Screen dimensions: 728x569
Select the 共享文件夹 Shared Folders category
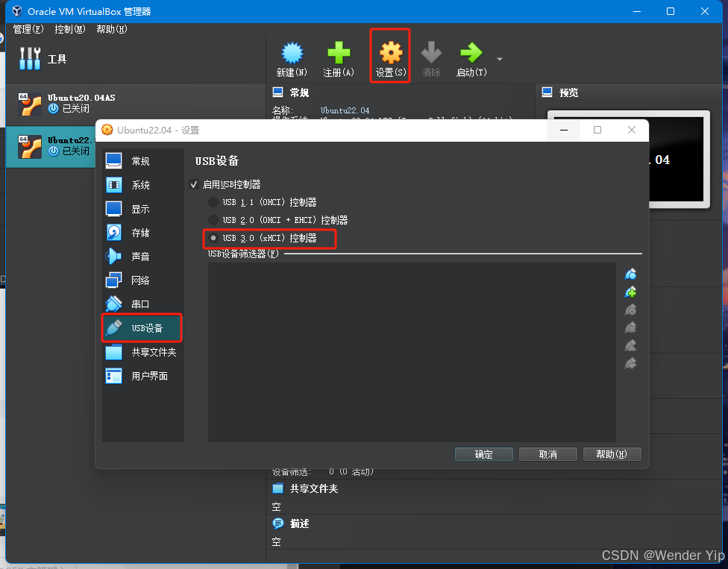pyautogui.click(x=142, y=352)
